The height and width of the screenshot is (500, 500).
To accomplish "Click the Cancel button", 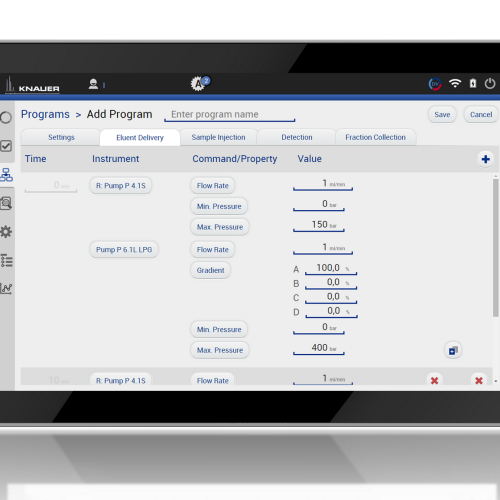I will click(481, 115).
